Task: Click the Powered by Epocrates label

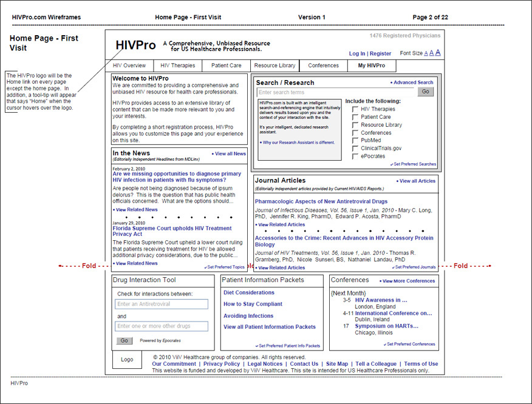Action: (160, 341)
